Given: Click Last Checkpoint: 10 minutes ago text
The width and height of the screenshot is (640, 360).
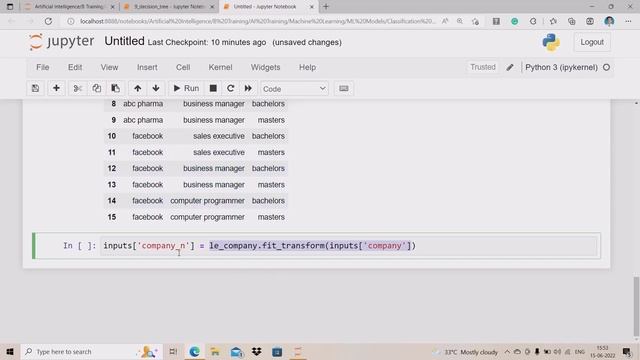Looking at the screenshot, I should coord(207,42).
